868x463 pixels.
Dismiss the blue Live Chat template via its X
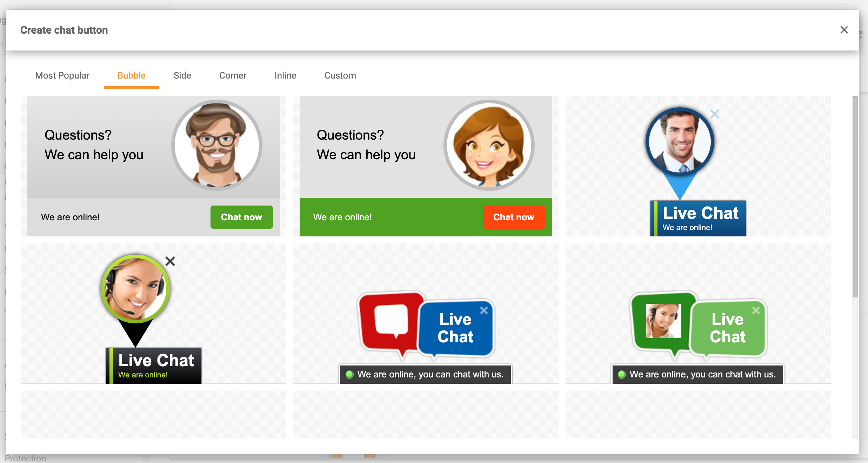(x=714, y=114)
